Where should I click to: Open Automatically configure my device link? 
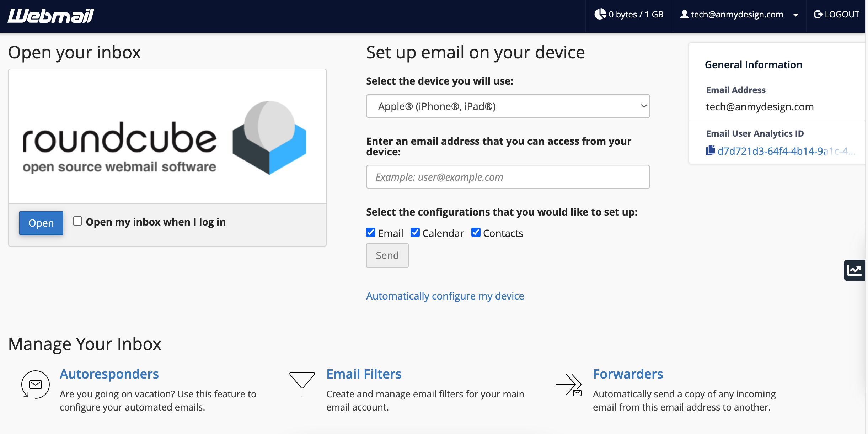click(x=445, y=296)
